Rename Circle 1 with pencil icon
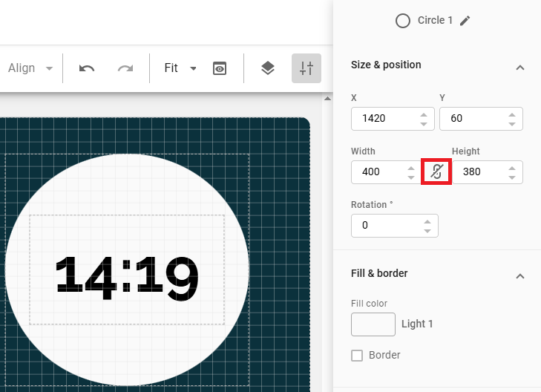This screenshot has height=392, width=541. pos(465,21)
